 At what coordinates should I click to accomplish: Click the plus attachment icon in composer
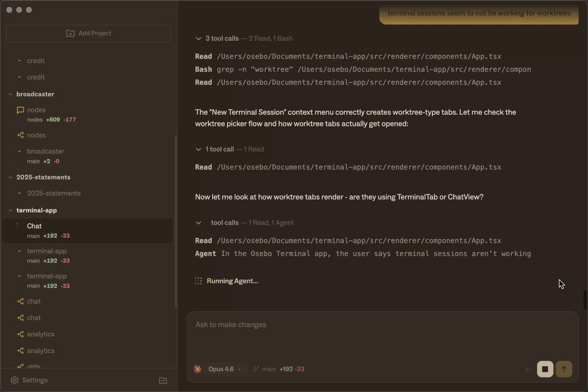click(x=527, y=369)
